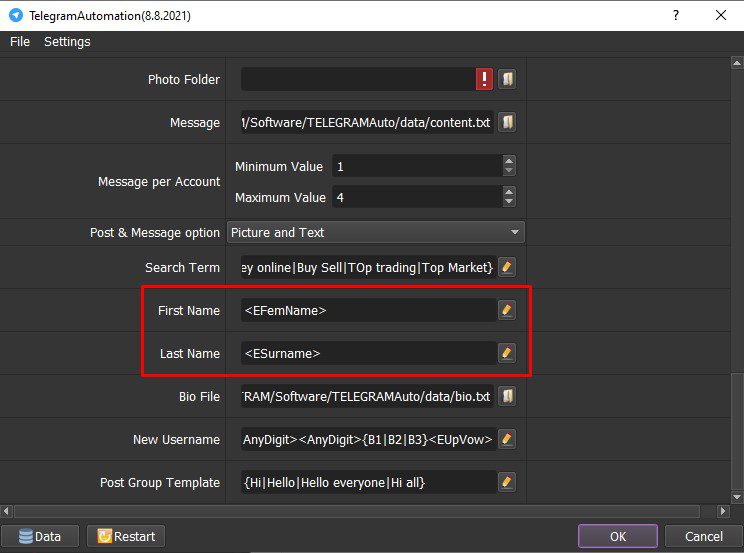Browse for the Bio File

click(x=507, y=396)
